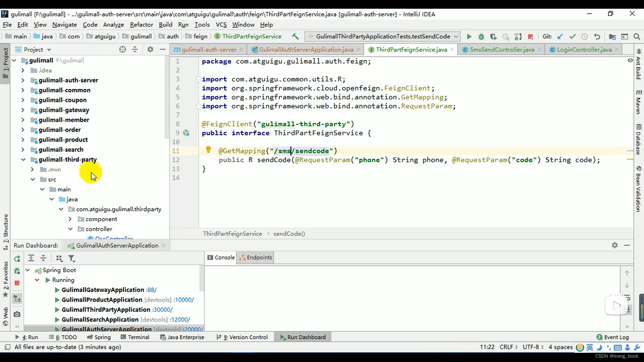Open filter icon in Run Dashboard toolbar
Screen dimensions: 644x362
coord(71,258)
